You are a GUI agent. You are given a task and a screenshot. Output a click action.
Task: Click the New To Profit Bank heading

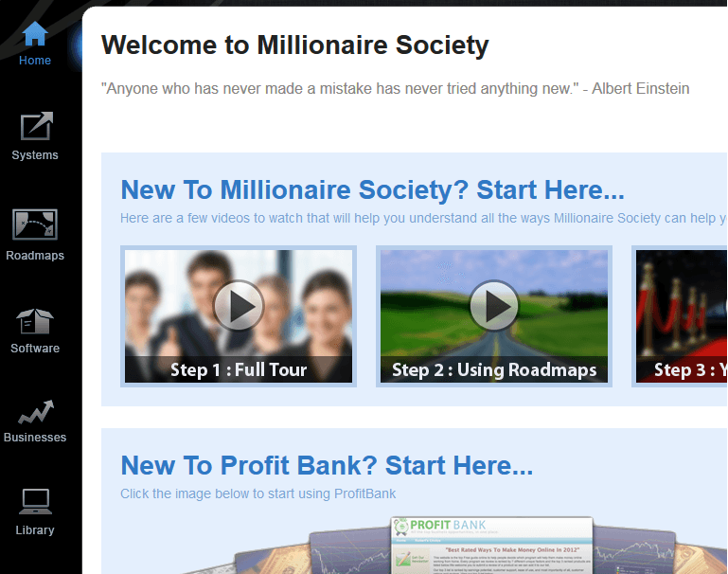click(x=327, y=465)
